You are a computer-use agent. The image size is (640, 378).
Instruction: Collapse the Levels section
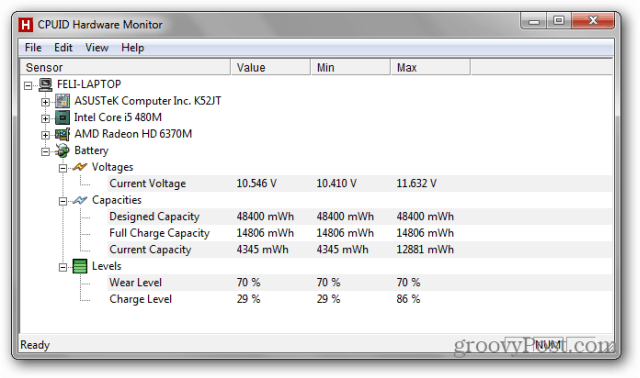click(x=63, y=267)
